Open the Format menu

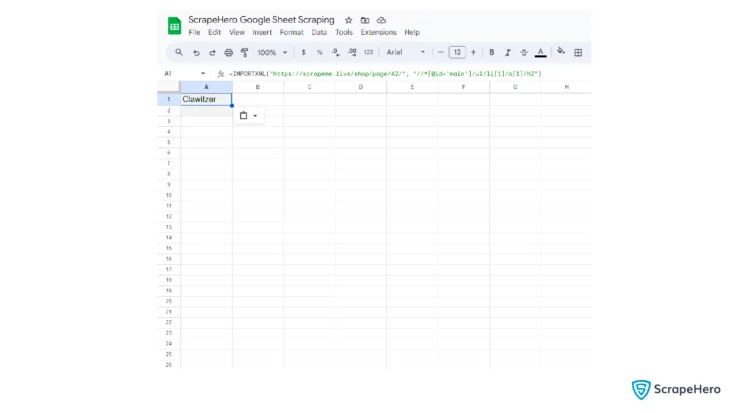(291, 32)
